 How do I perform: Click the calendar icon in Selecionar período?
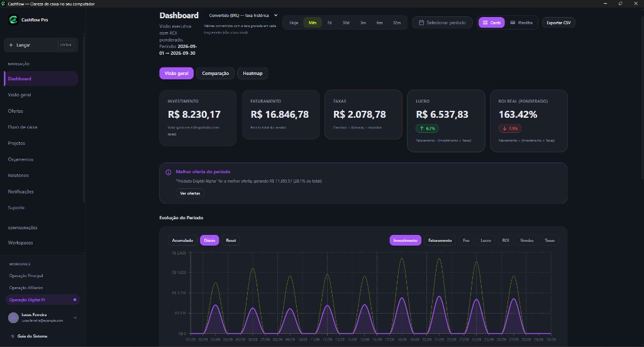coord(421,23)
